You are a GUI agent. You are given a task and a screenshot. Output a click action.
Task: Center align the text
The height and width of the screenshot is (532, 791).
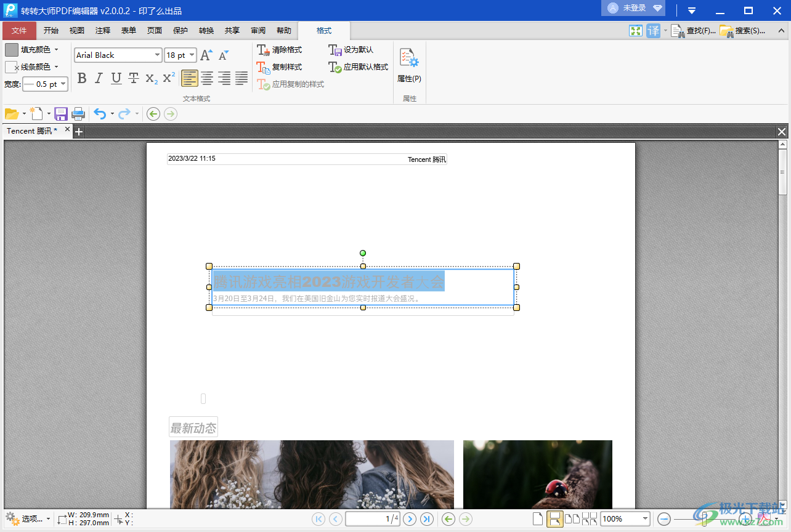pyautogui.click(x=207, y=78)
